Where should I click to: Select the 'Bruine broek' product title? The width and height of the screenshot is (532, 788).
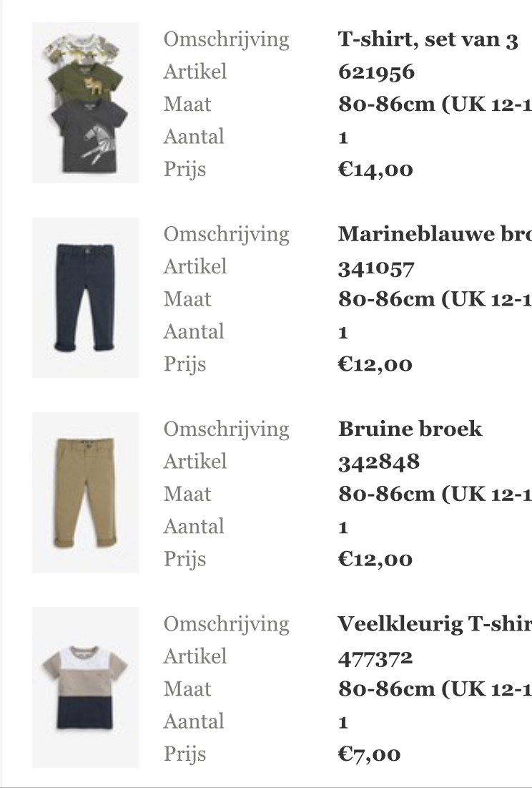[410, 429]
